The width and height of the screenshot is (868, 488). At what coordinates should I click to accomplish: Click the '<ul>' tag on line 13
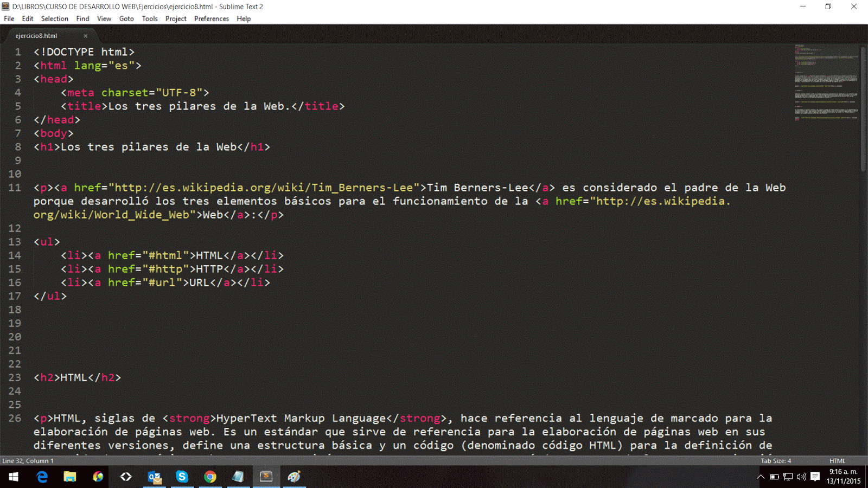[x=47, y=242]
